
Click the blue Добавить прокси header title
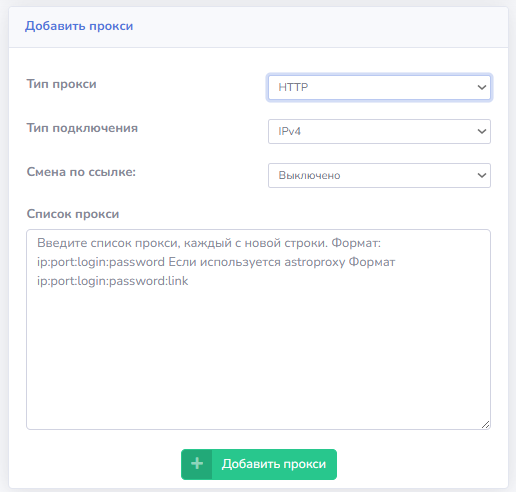click(79, 26)
